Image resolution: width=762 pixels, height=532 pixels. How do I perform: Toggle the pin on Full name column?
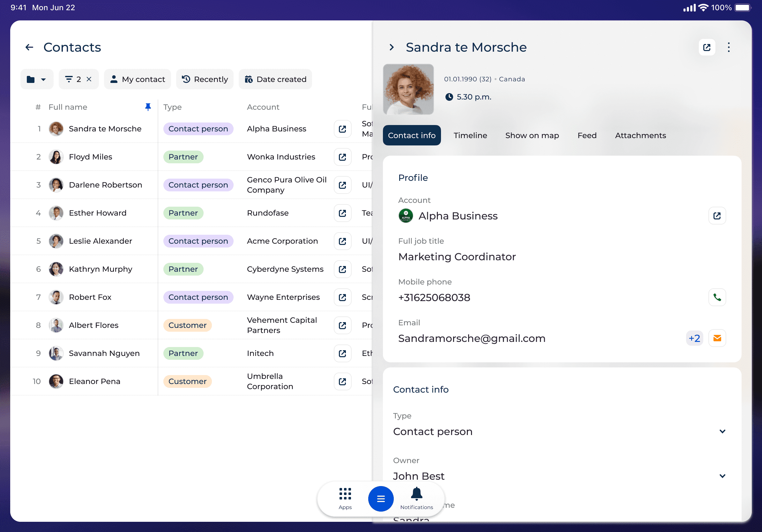(x=148, y=107)
